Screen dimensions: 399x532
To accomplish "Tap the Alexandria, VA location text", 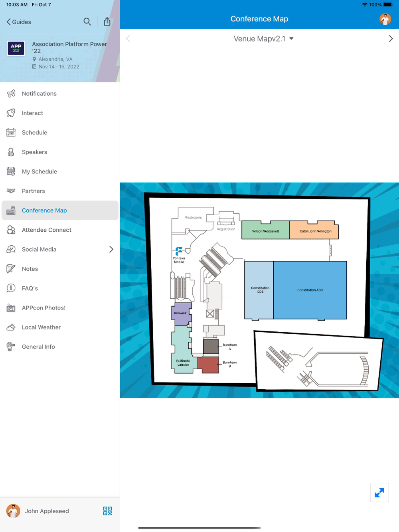I will tap(55, 59).
